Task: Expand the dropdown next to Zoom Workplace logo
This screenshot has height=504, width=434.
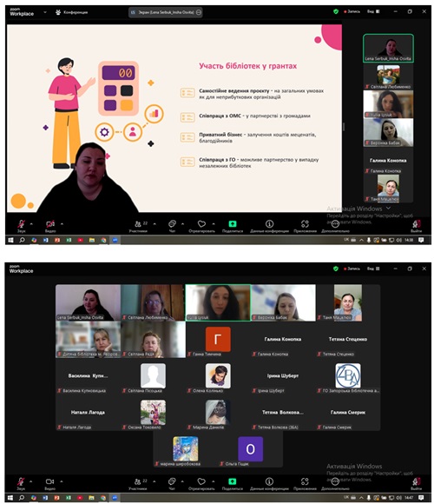Action: 45,12
